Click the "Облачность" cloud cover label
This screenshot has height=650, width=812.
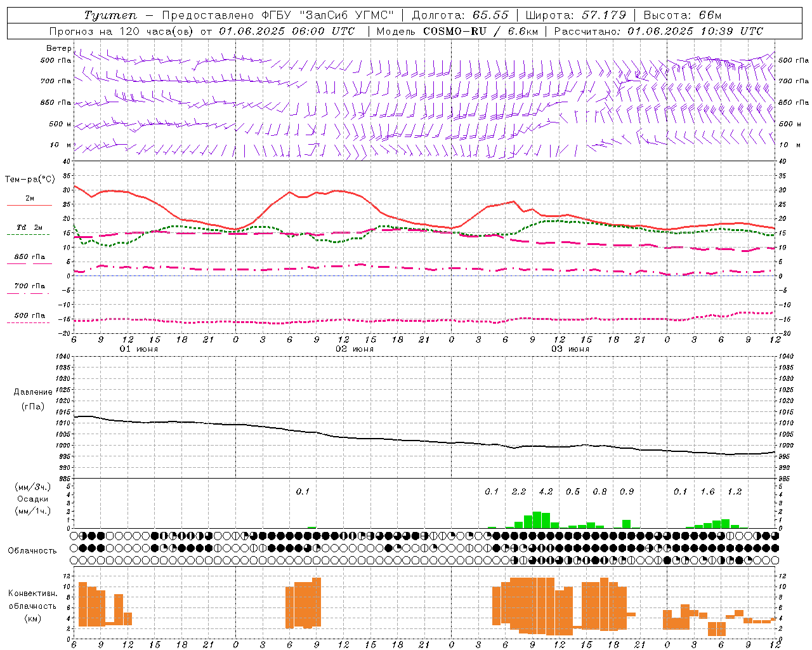(32, 550)
